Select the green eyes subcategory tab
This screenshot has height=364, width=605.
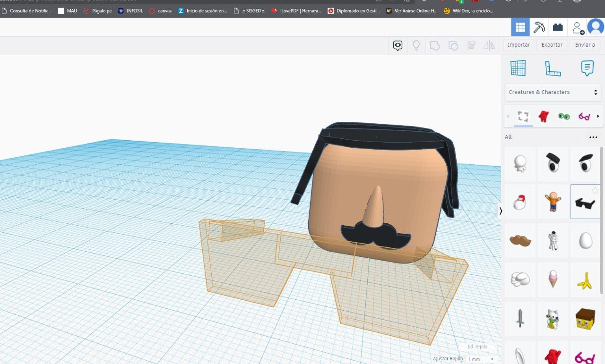[564, 116]
